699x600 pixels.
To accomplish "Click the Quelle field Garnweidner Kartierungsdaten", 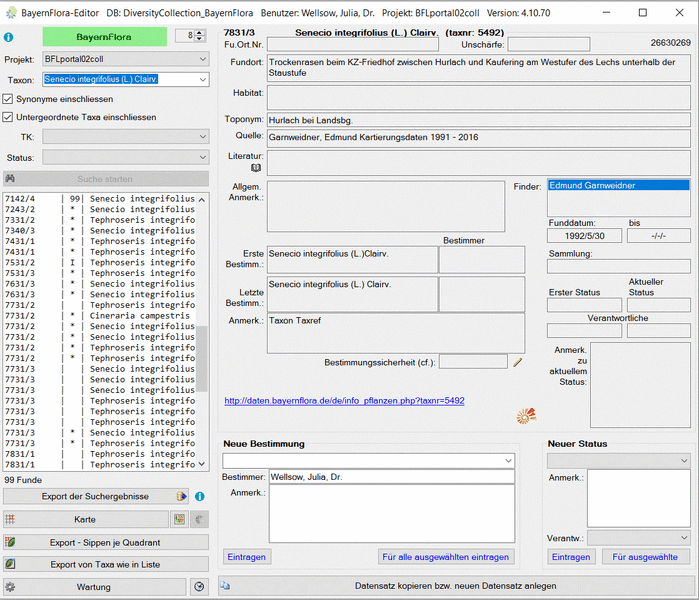I will [x=479, y=138].
